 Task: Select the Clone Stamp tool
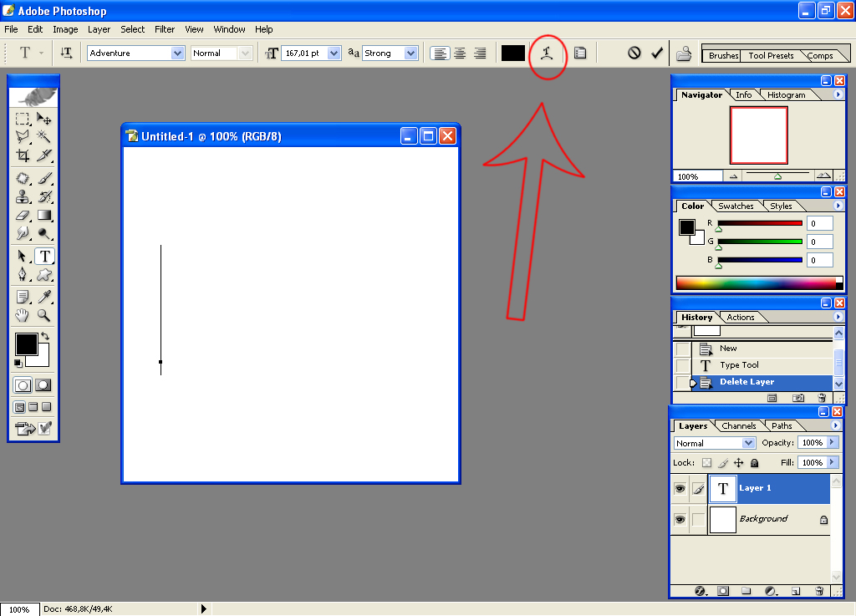23,196
